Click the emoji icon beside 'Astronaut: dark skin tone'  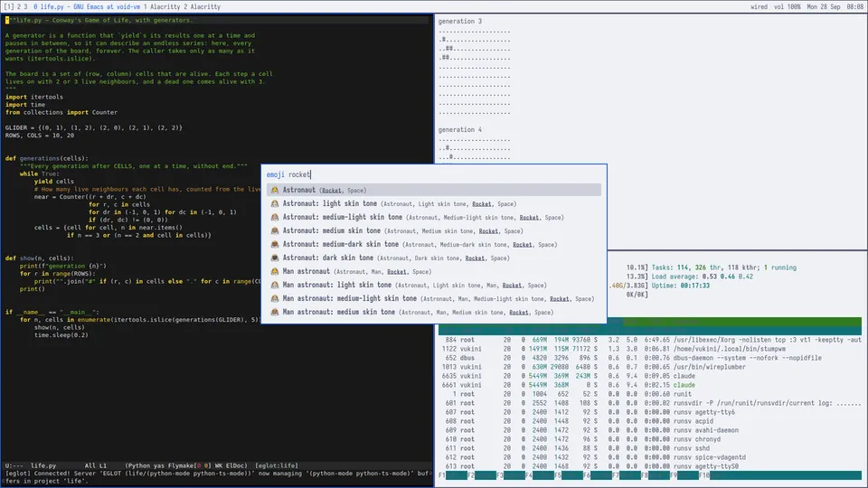[x=275, y=258]
